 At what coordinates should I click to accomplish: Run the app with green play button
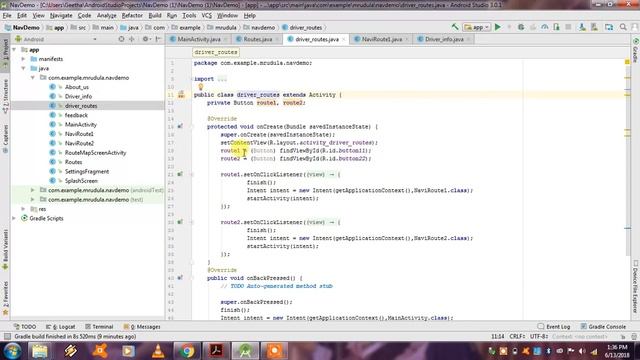tap(498, 27)
